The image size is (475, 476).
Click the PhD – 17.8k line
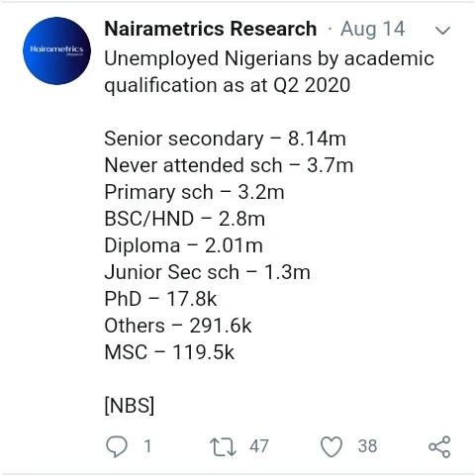click(160, 299)
